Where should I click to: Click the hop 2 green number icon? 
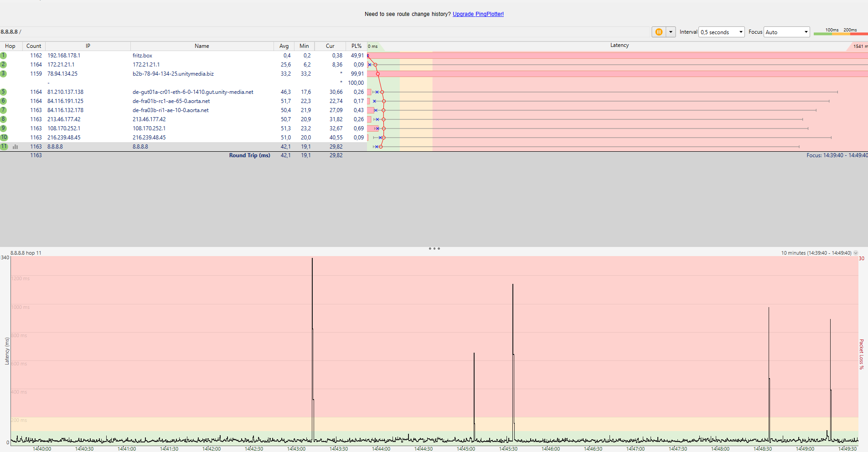4,65
